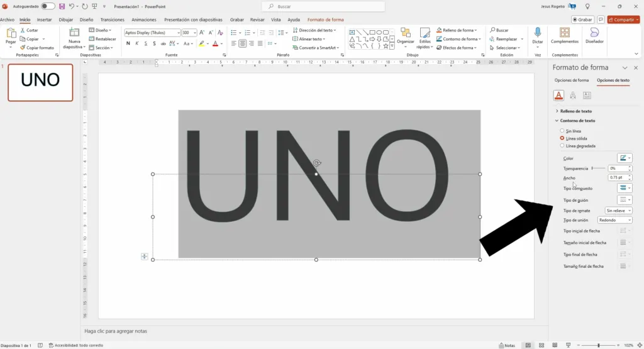The height and width of the screenshot is (349, 644).
Task: Open the text fill and outline options icon
Action: [558, 95]
